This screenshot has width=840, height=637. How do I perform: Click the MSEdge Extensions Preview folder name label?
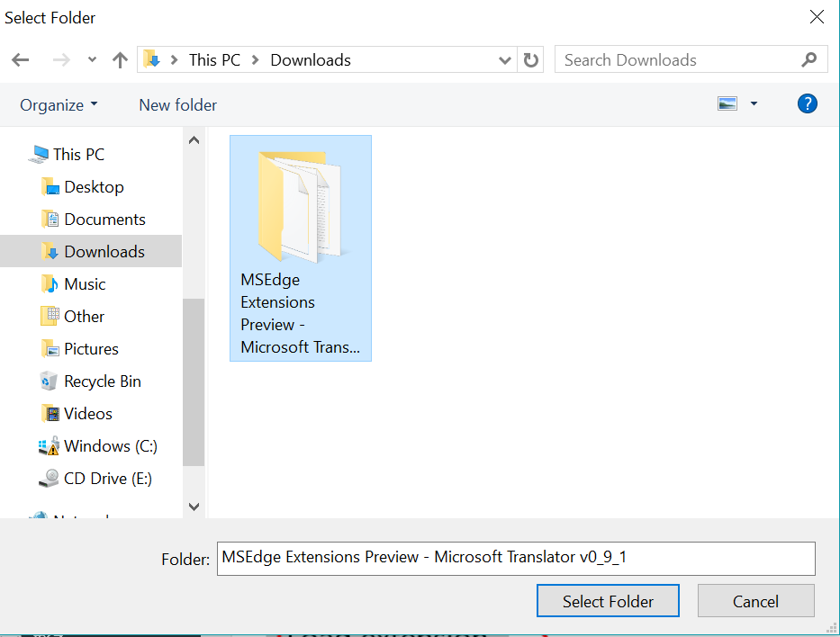(x=300, y=314)
